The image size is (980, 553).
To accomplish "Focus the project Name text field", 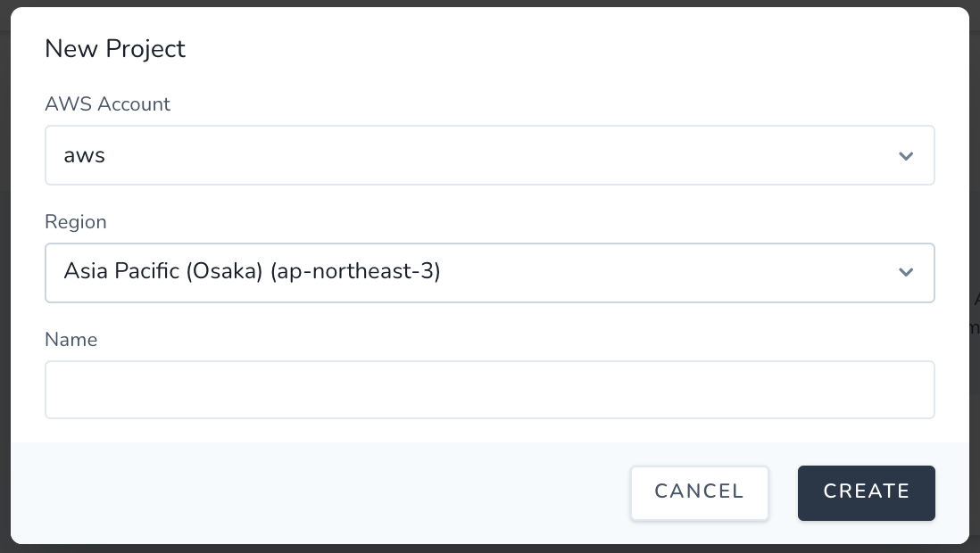I will [489, 390].
